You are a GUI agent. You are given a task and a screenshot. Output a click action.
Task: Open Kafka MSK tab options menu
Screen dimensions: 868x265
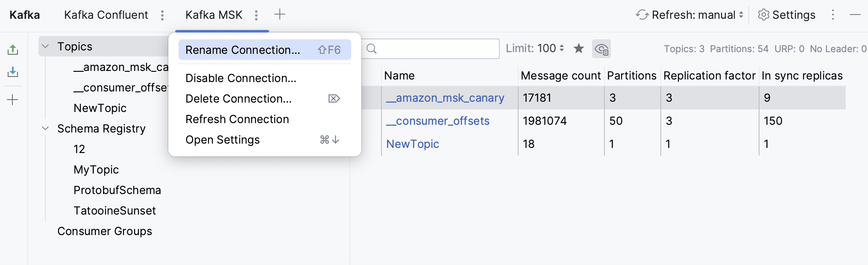256,15
